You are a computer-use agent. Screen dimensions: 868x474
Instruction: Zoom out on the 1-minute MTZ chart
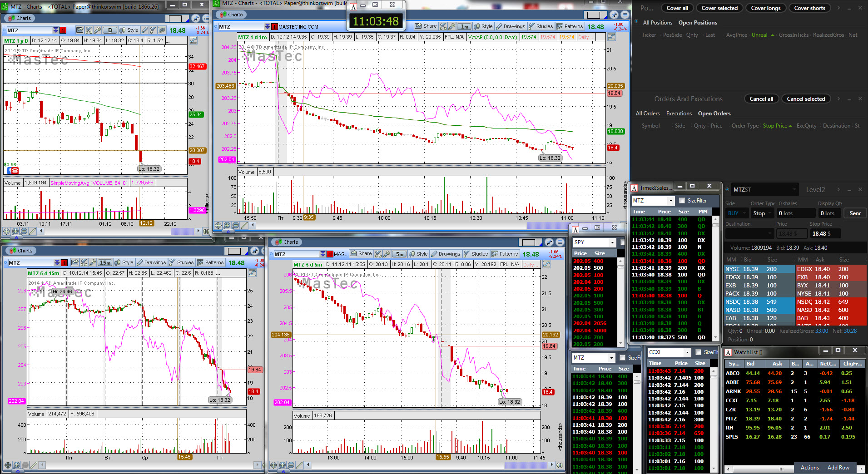coord(235,225)
